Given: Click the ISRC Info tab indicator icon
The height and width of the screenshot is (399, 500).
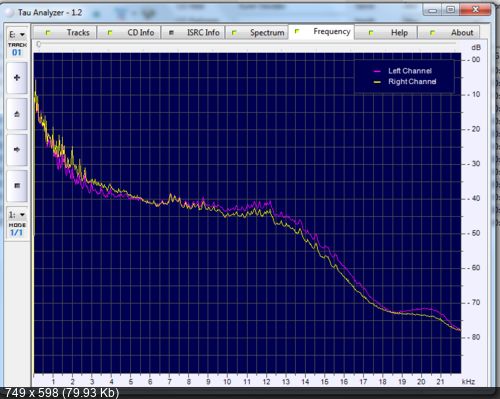Looking at the screenshot, I should (x=171, y=33).
